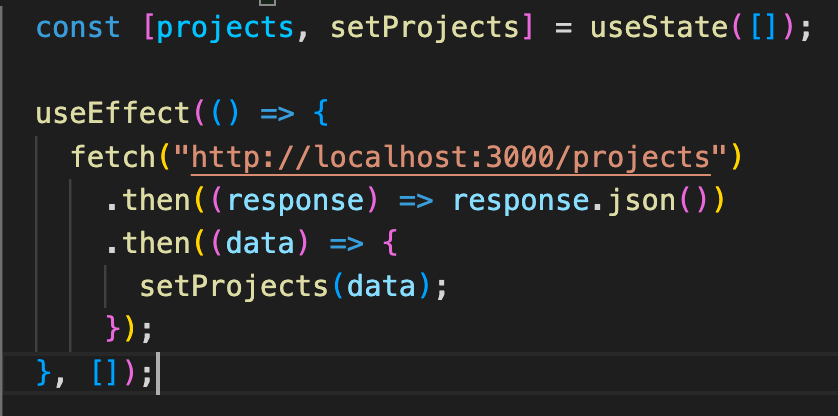
Task: Click the setProjects(data) call
Action: (x=286, y=287)
